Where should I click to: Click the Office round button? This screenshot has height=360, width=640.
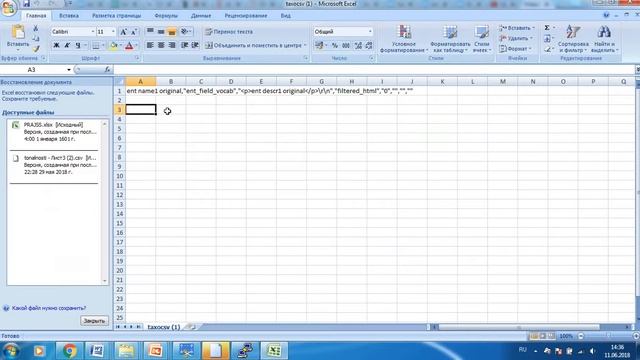[x=8, y=8]
